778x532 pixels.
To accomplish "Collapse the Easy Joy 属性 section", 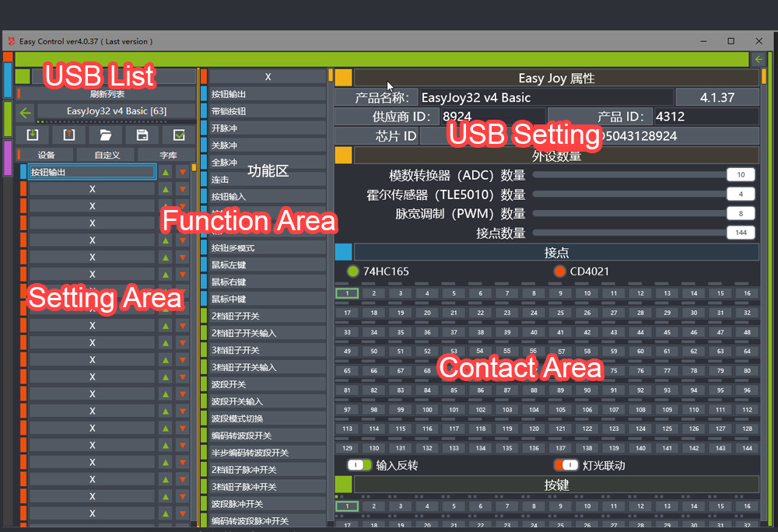I will 343,78.
